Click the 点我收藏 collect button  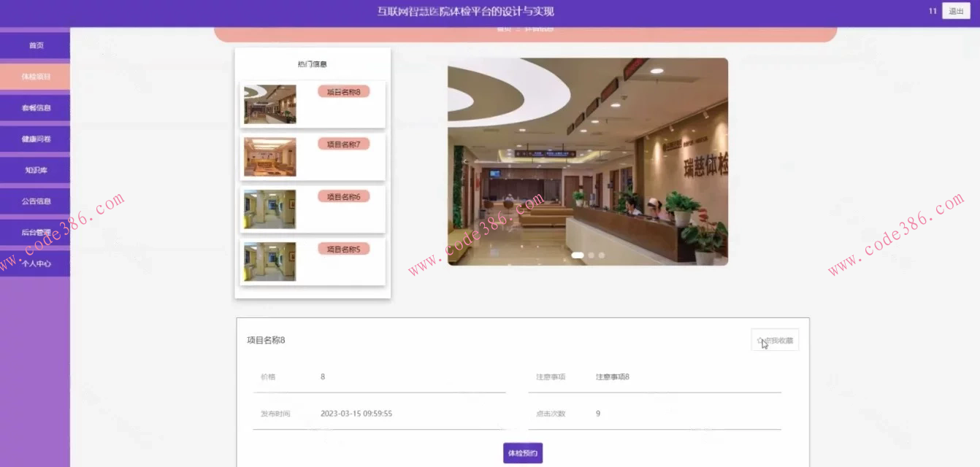[x=775, y=339]
